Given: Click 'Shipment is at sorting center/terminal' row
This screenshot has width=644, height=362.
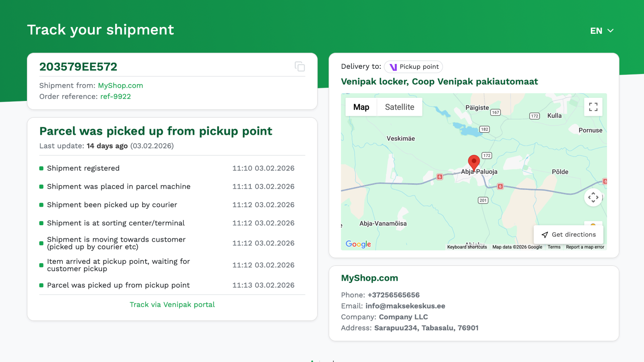Looking at the screenshot, I should [172, 223].
